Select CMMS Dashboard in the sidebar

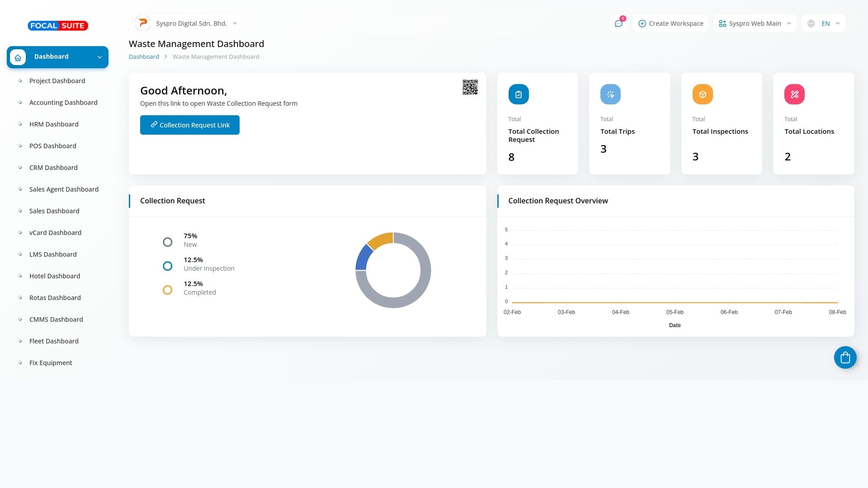56,319
